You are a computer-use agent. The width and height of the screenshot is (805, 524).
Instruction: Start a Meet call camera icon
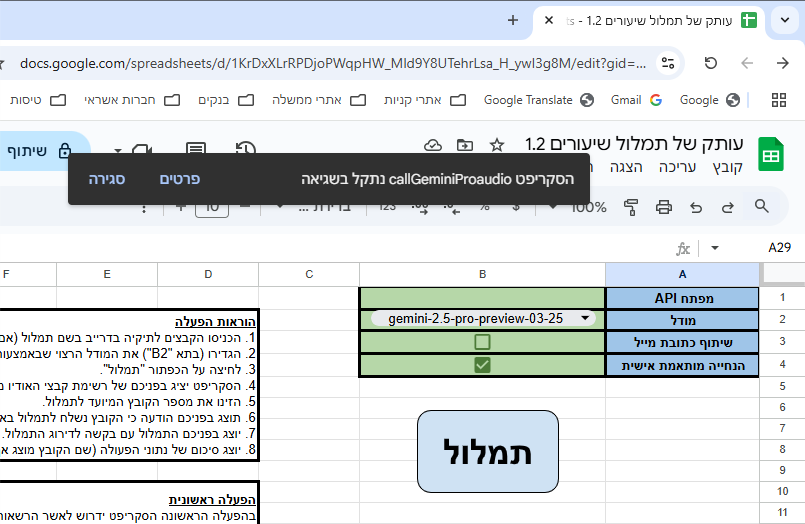coord(142,150)
